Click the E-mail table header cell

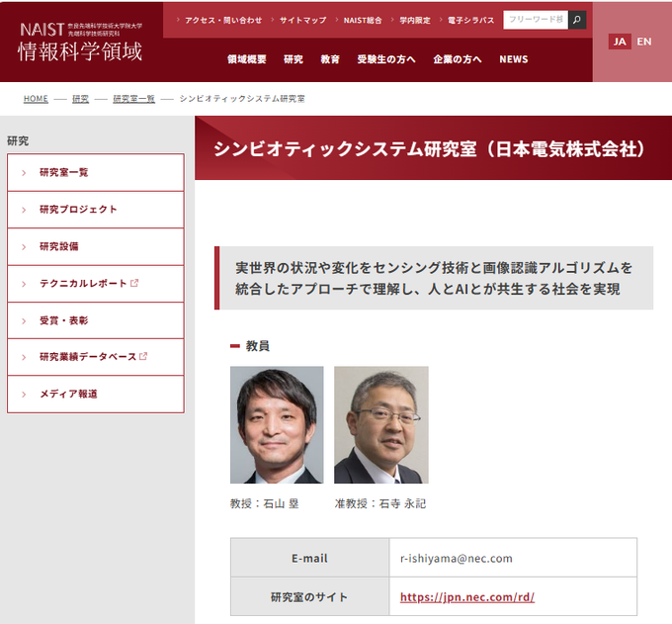click(x=310, y=558)
